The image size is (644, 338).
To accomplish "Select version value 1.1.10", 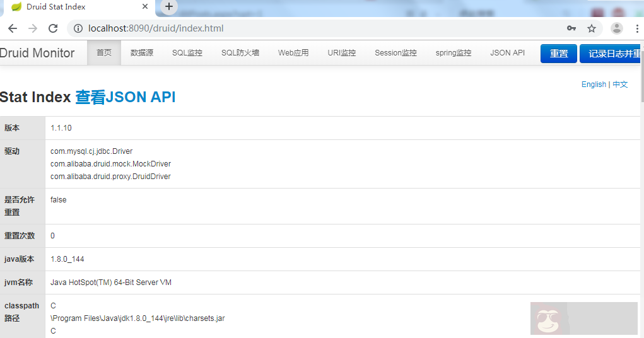I will click(x=61, y=128).
